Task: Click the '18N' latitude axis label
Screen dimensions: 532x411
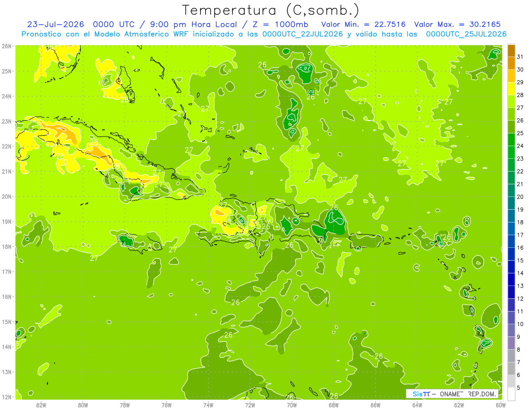Action: click(x=7, y=247)
